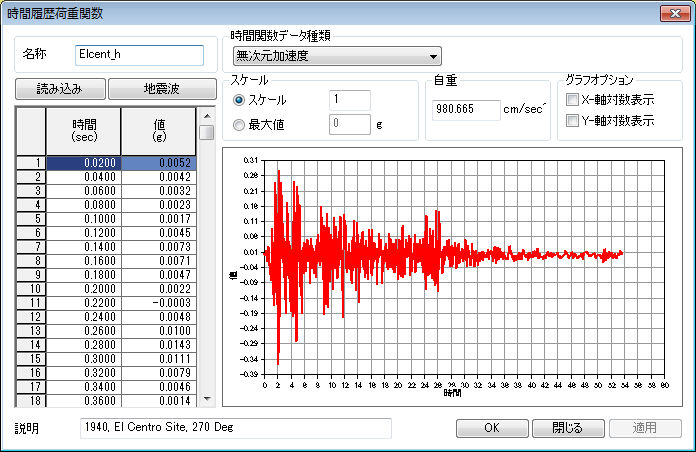Select value cell 0.0022
696x452 pixels.
click(x=159, y=289)
